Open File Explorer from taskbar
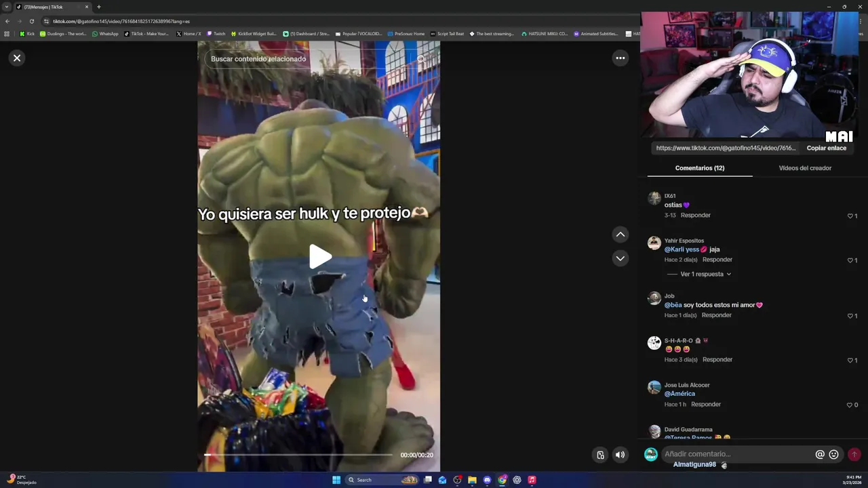This screenshot has width=868, height=488. (472, 480)
